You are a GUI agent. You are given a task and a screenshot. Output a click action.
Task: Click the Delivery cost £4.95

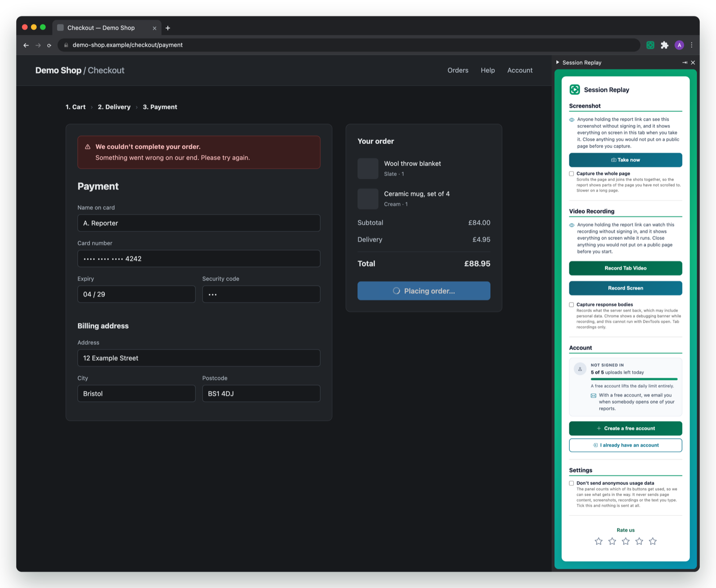(x=481, y=240)
